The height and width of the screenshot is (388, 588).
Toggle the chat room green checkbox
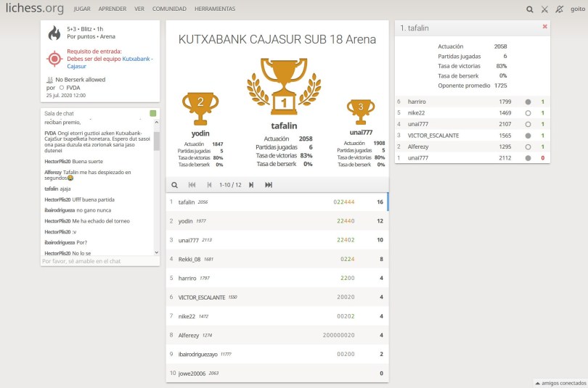coord(152,113)
